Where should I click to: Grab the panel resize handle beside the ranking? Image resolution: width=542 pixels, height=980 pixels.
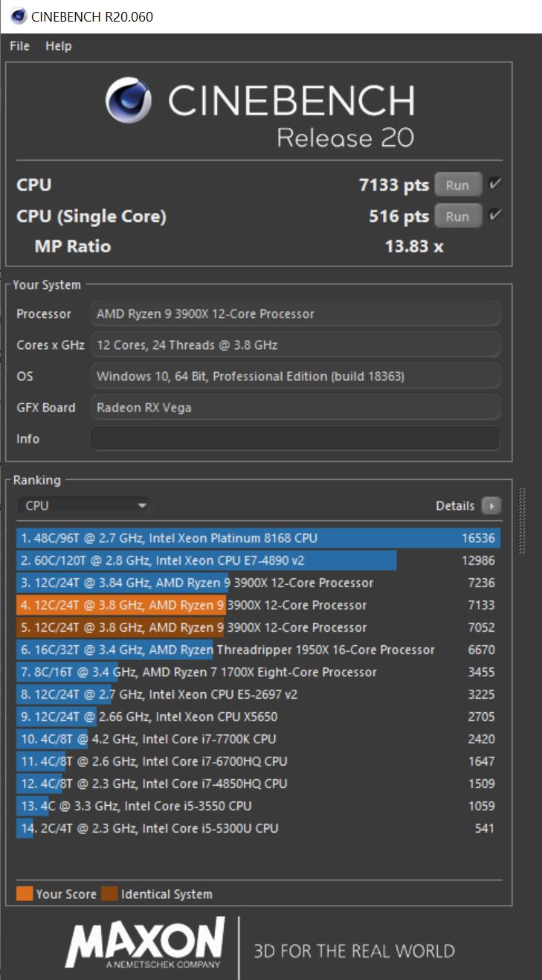click(523, 520)
